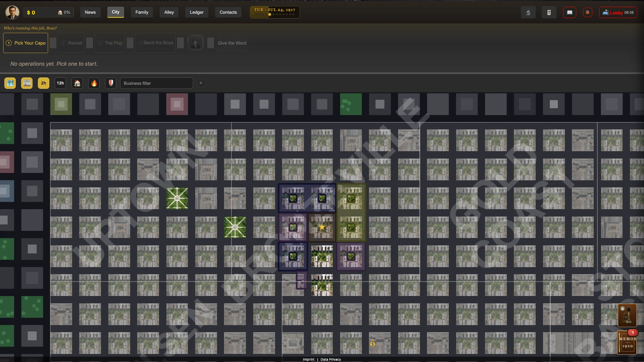This screenshot has width=644, height=362.
Task: Toggle the 2h time range
Action: 44,83
